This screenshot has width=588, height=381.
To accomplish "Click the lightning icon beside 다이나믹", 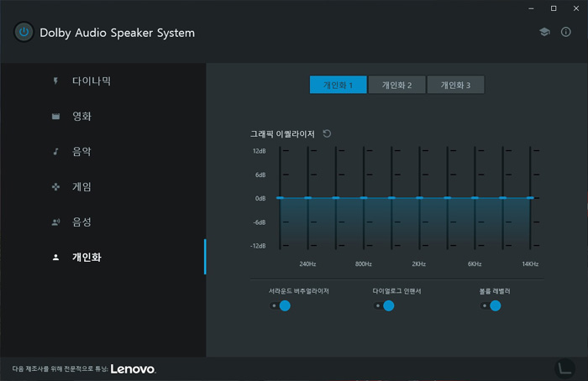I will (x=55, y=81).
